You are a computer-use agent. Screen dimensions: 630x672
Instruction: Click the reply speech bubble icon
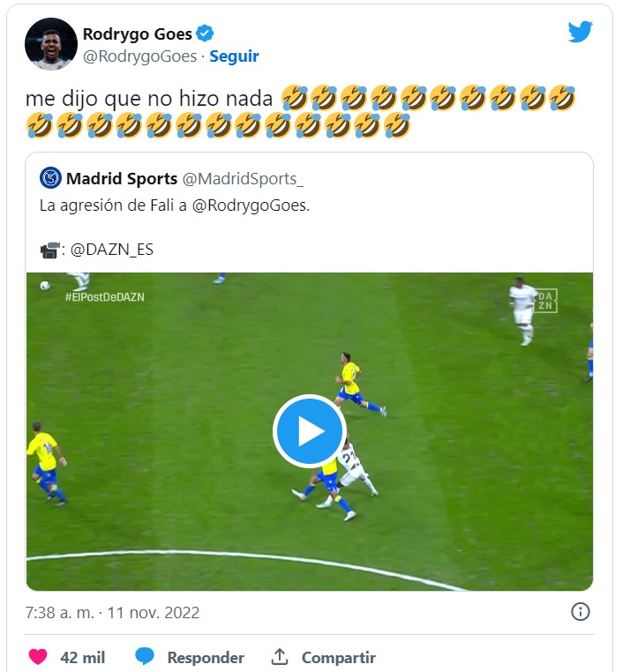(145, 657)
